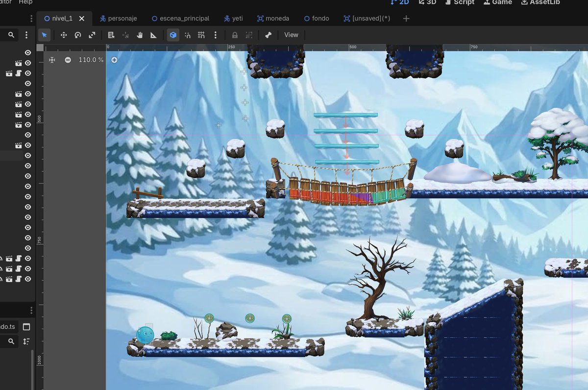Click the lock selected node icon
588x390 pixels.
pos(235,35)
